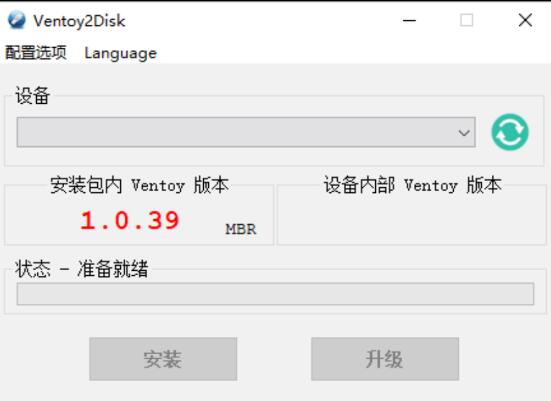
Task: Click the 准备就绪 status progress bar
Action: click(275, 294)
